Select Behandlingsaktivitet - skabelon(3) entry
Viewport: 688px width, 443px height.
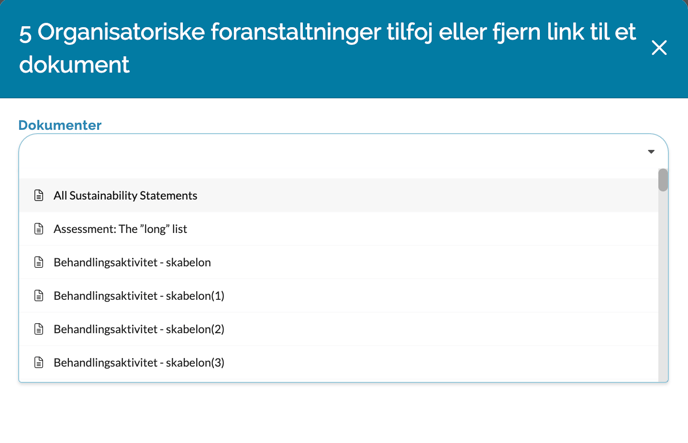pyautogui.click(x=139, y=362)
